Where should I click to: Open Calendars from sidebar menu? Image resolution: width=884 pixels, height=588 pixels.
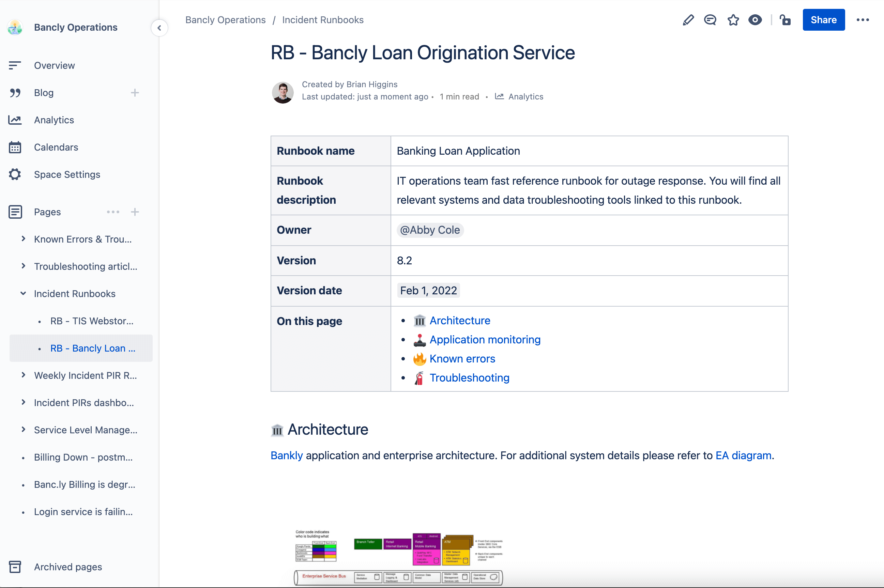tap(56, 146)
